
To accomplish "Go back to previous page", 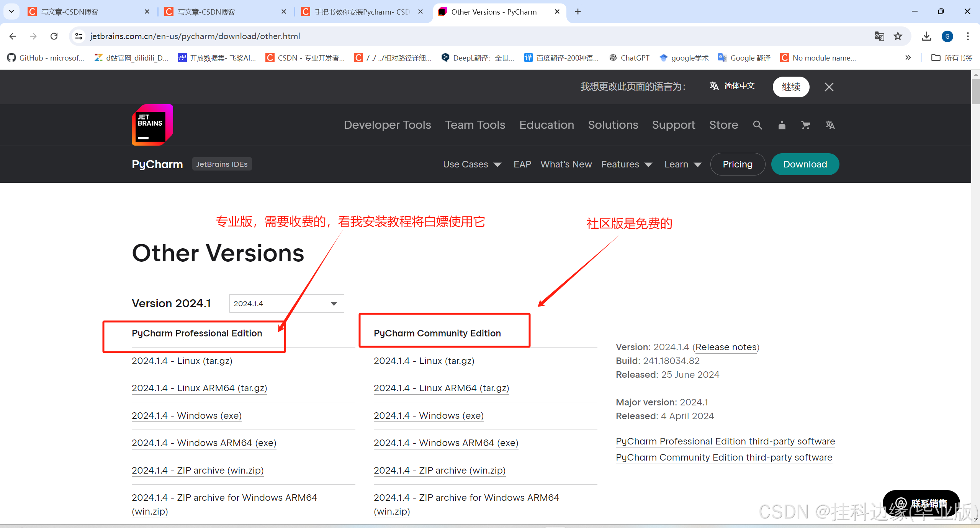I will (x=13, y=36).
